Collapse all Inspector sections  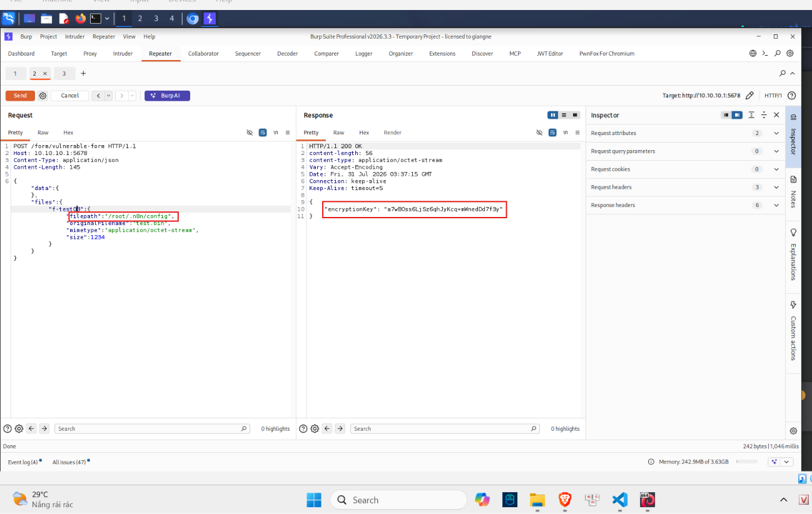tap(764, 115)
